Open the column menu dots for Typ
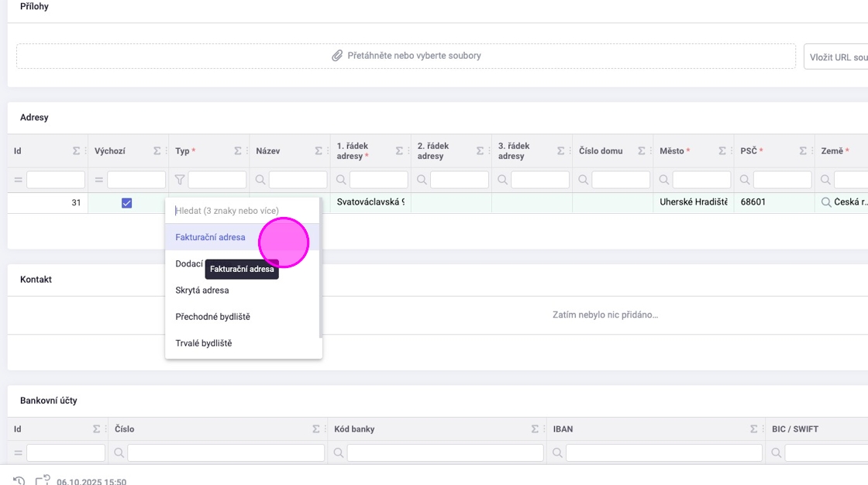This screenshot has width=868, height=485. point(247,151)
